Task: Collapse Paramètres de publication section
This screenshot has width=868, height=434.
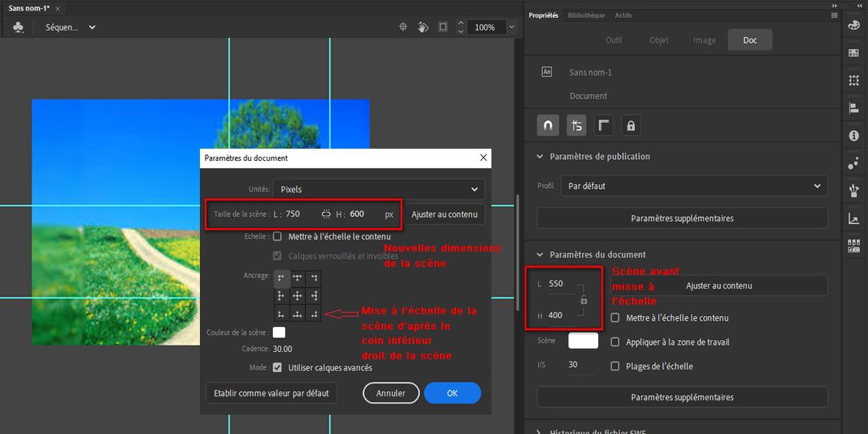Action: (x=540, y=156)
